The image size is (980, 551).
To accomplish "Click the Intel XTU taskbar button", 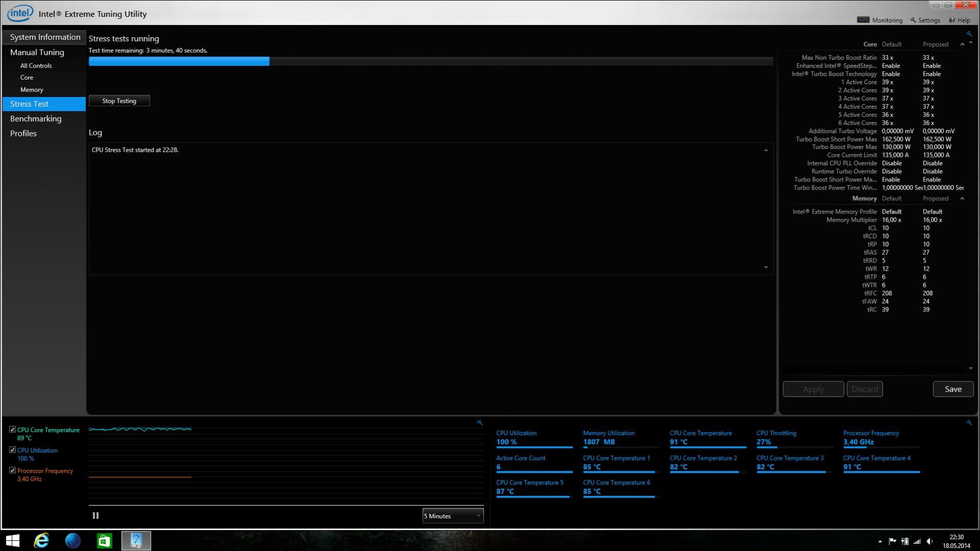I will pos(136,540).
